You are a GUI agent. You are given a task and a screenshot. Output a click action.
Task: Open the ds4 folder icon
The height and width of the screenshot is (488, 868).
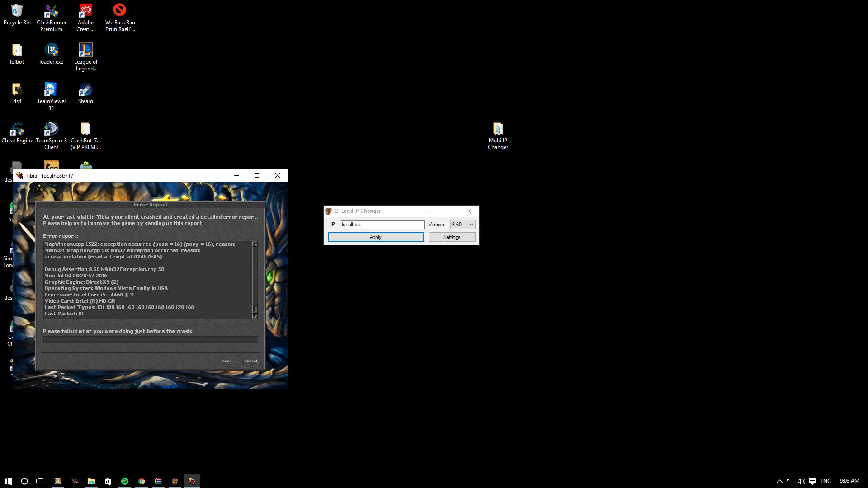point(17,94)
